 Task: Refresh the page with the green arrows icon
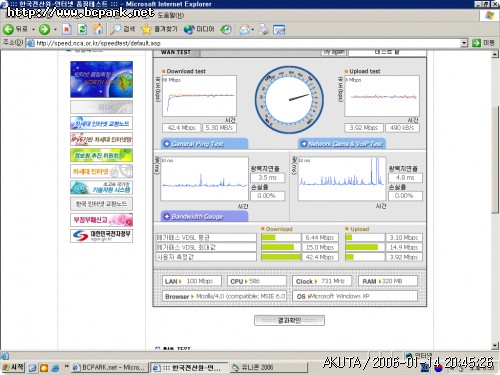[82, 29]
